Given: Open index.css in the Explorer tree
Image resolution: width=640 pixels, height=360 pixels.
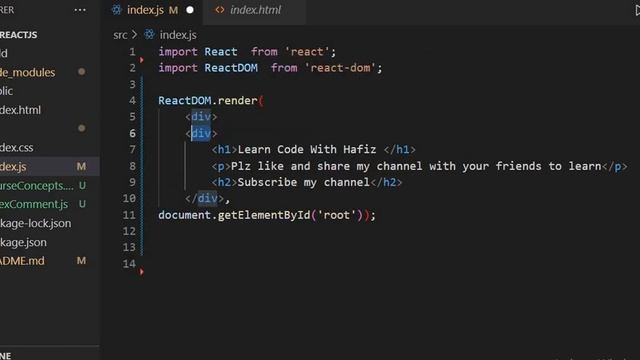Looking at the screenshot, I should click(x=17, y=147).
